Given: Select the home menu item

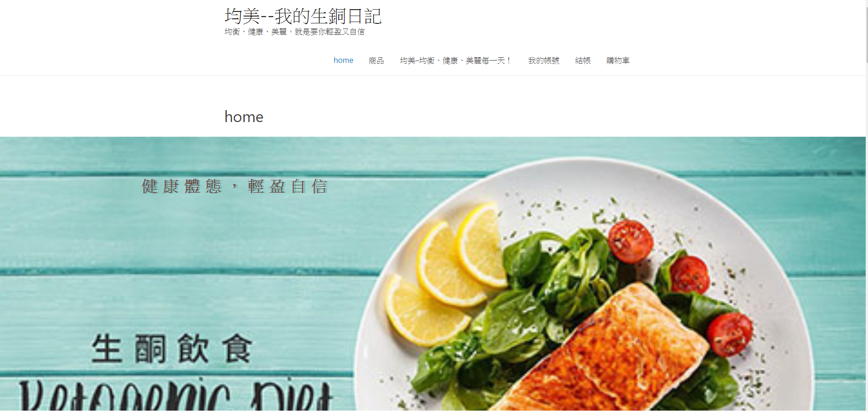Looking at the screenshot, I should pyautogui.click(x=343, y=60).
